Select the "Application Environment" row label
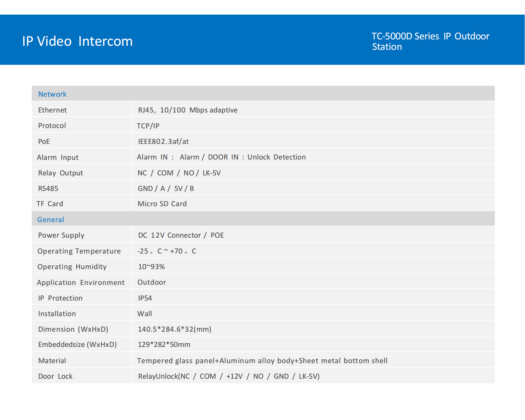Image resolution: width=525 pixels, height=420 pixels. coord(81,282)
